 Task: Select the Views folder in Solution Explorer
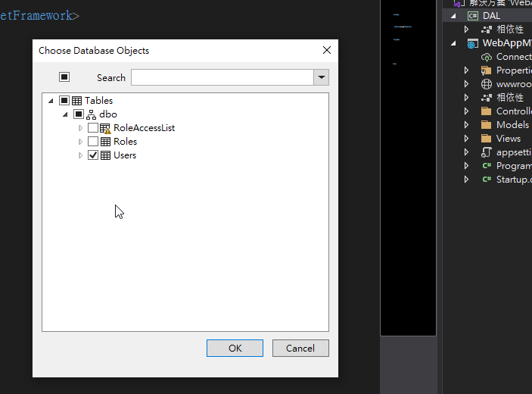[509, 138]
